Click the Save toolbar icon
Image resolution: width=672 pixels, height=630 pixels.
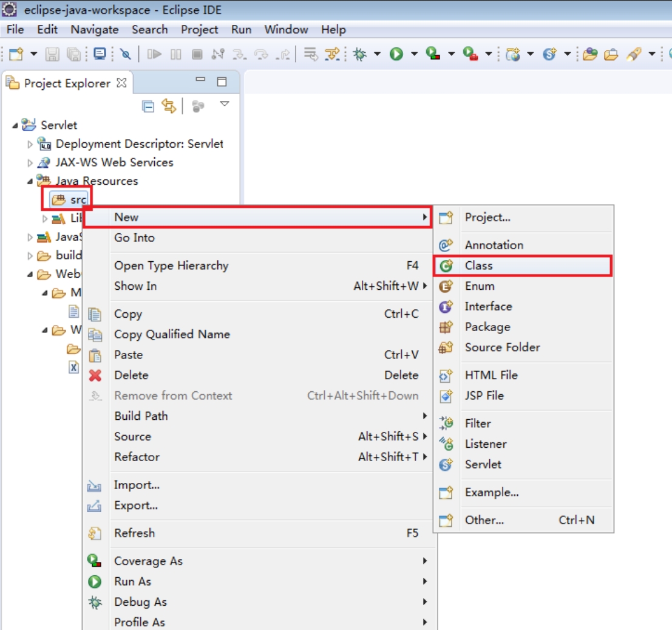coord(52,54)
